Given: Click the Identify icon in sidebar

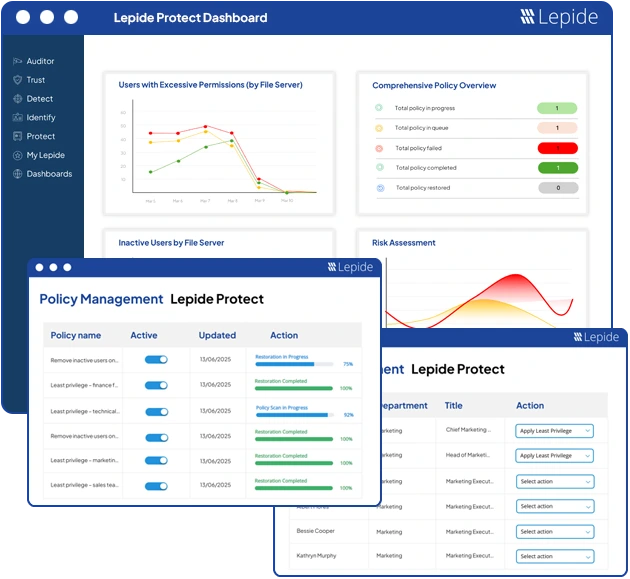Looking at the screenshot, I should tap(17, 117).
